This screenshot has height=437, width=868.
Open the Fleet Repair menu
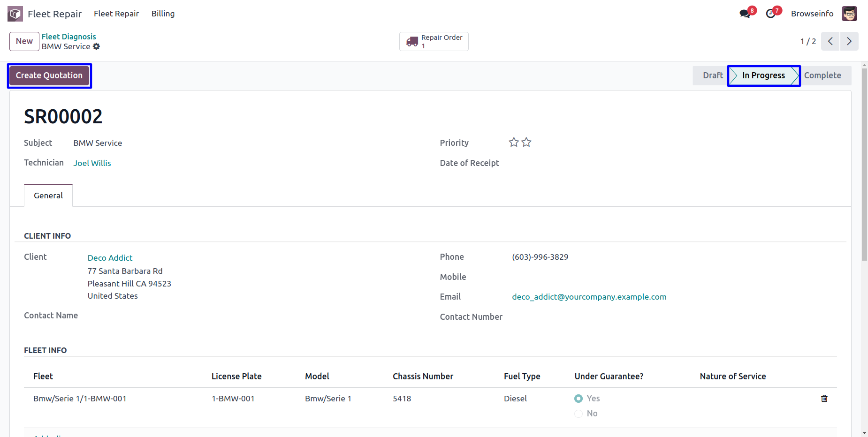coord(116,14)
